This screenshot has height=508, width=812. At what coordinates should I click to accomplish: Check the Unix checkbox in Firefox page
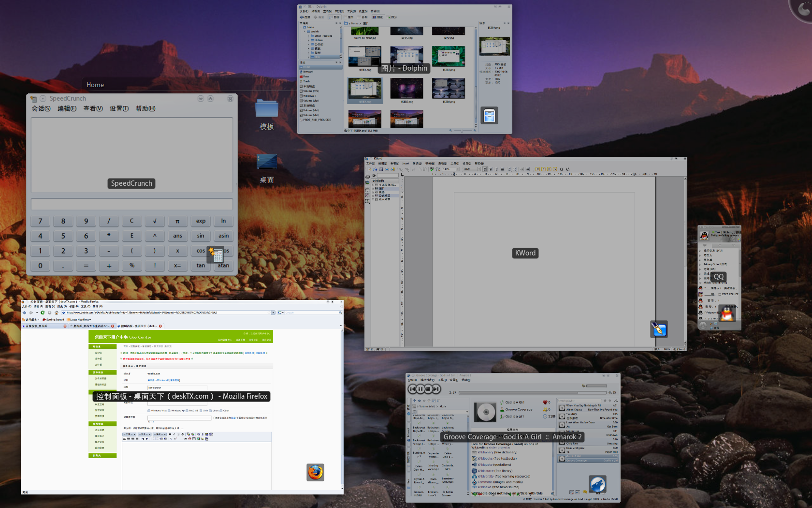pos(201,411)
